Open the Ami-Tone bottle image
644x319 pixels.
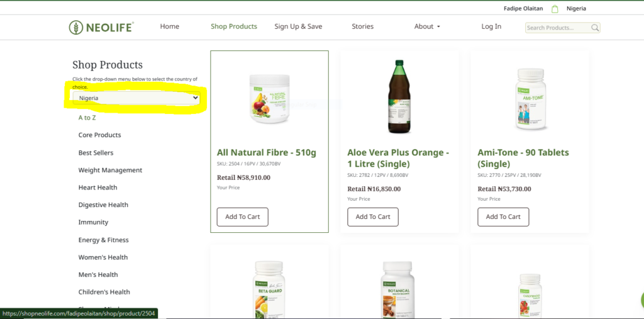pos(530,99)
